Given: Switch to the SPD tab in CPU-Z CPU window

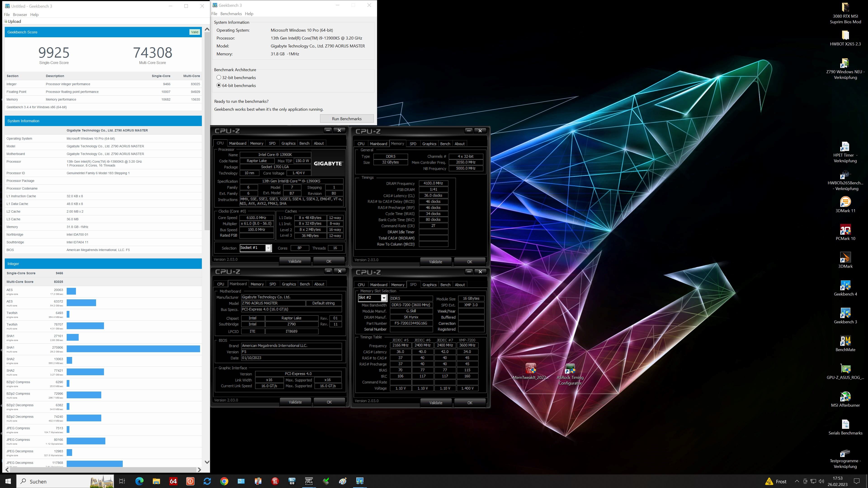Looking at the screenshot, I should click(x=272, y=143).
